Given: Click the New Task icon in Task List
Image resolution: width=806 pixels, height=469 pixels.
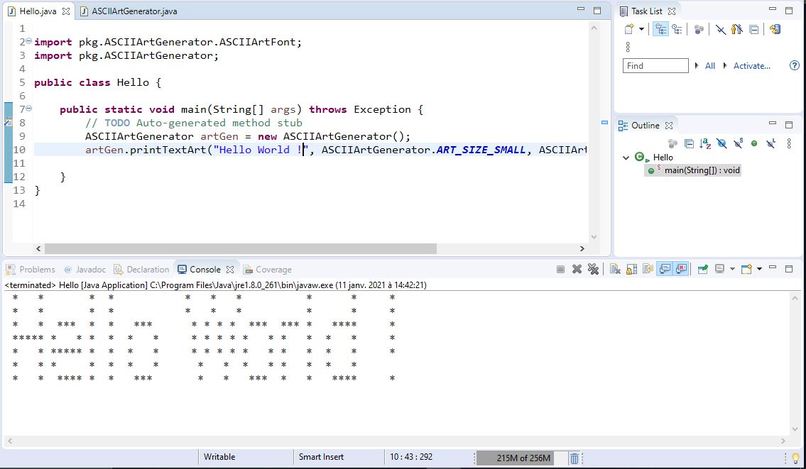Looking at the screenshot, I should pyautogui.click(x=629, y=29).
